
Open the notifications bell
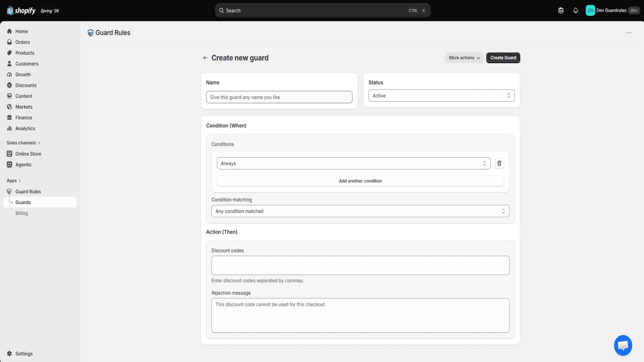[576, 10]
